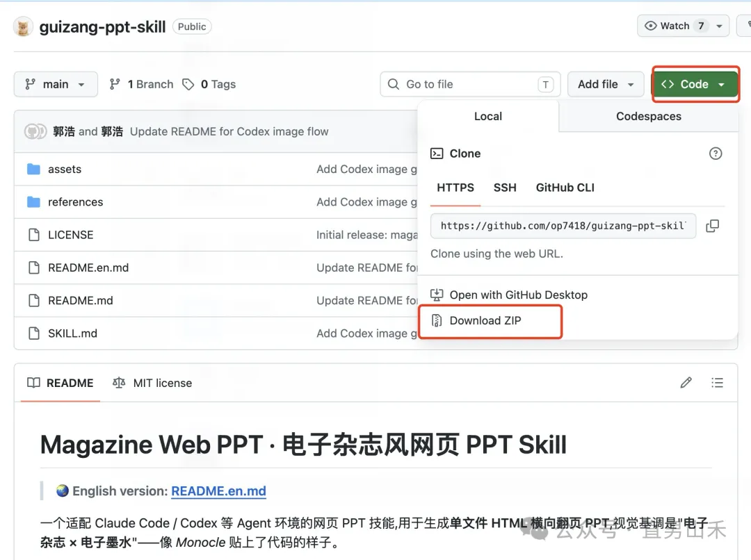Open the Add file dropdown

pyautogui.click(x=606, y=84)
